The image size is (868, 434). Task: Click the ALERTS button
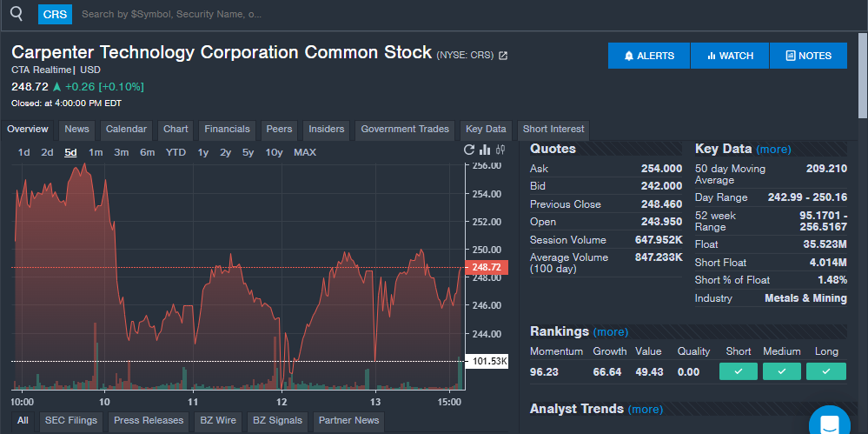pos(649,56)
